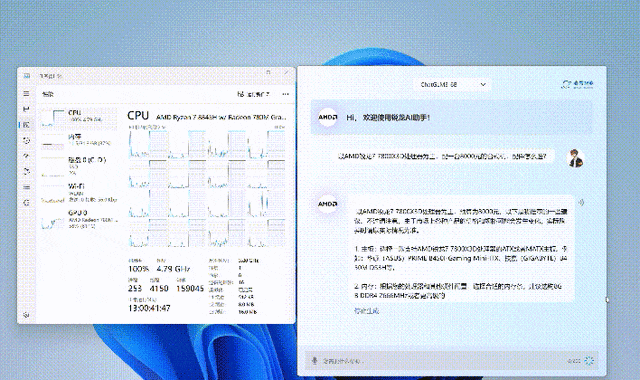Image resolution: width=640 pixels, height=380 pixels.
Task: Open Task Manager settings gear icon
Action: click(26, 315)
